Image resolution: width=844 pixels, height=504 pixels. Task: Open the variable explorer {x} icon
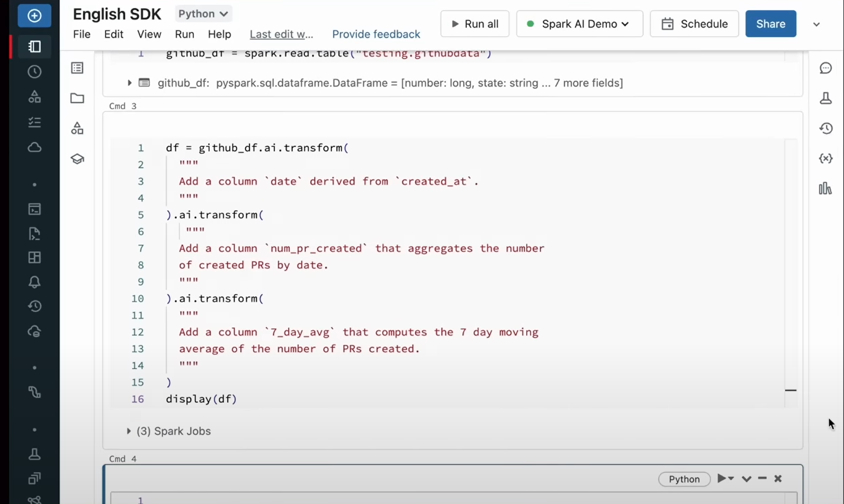pos(826,158)
